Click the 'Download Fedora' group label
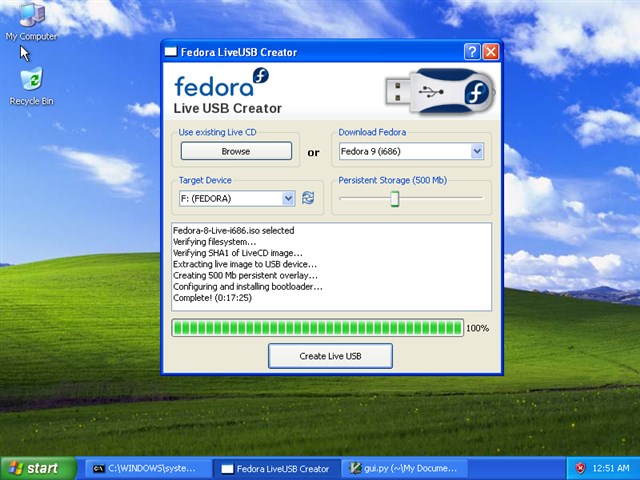 [x=372, y=132]
